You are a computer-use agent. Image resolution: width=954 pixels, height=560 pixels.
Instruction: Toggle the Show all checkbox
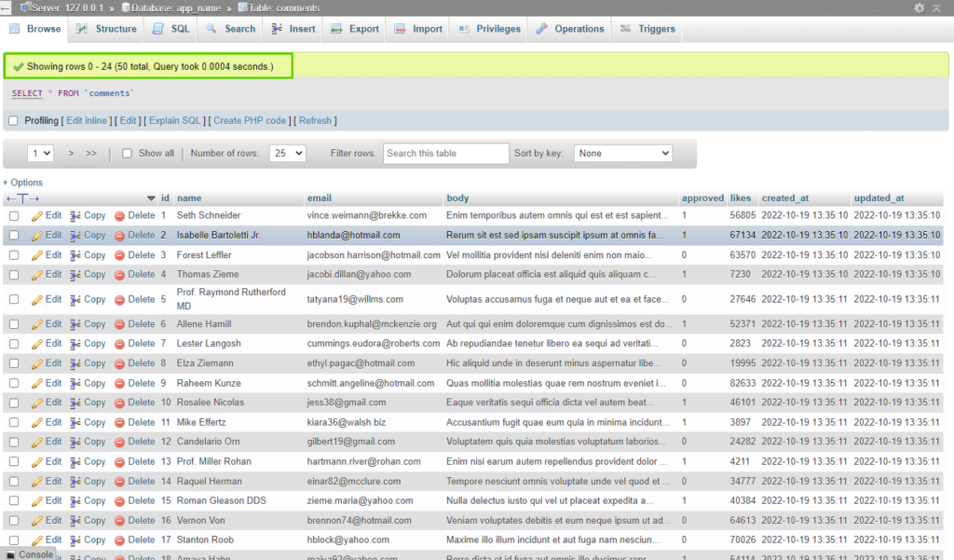click(127, 154)
